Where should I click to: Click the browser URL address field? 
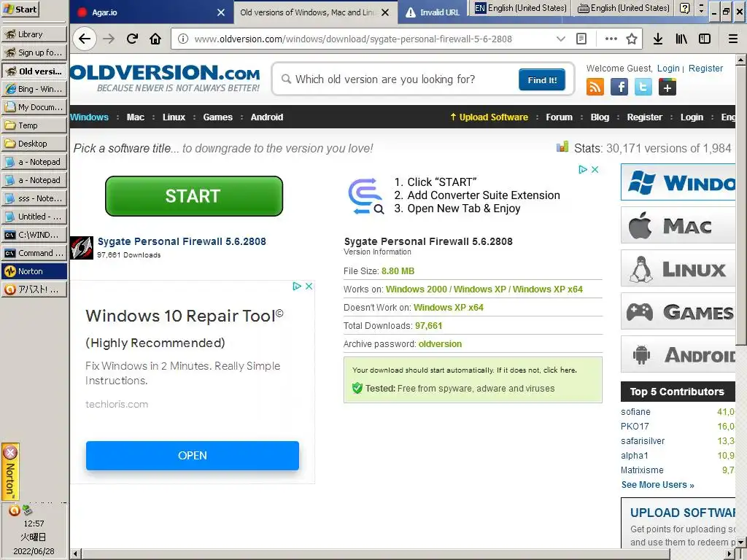tap(371, 39)
